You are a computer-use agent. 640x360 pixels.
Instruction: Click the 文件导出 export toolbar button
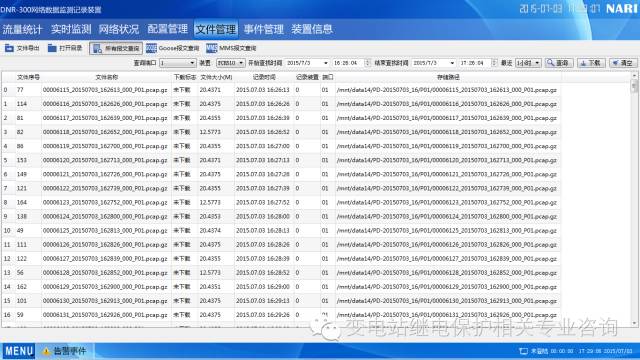22,48
